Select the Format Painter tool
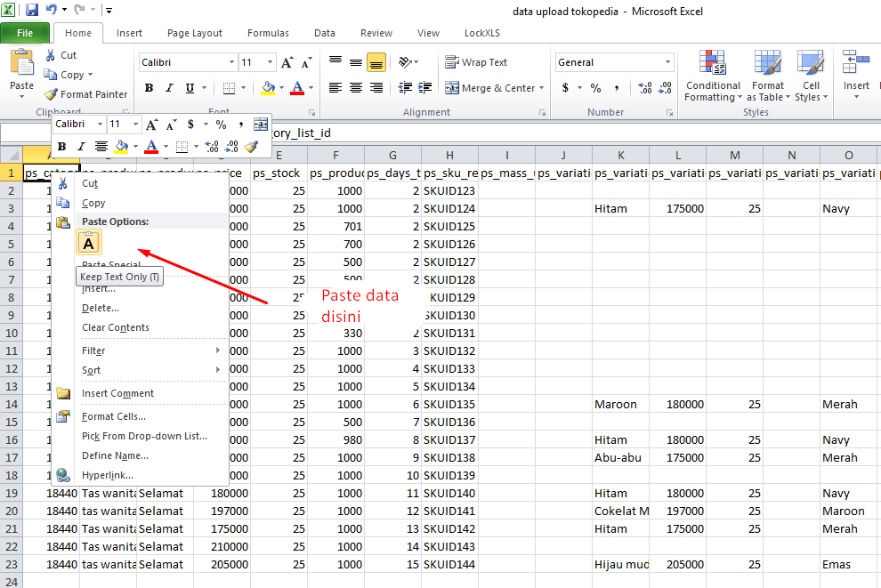Image resolution: width=881 pixels, height=588 pixels. [x=85, y=93]
